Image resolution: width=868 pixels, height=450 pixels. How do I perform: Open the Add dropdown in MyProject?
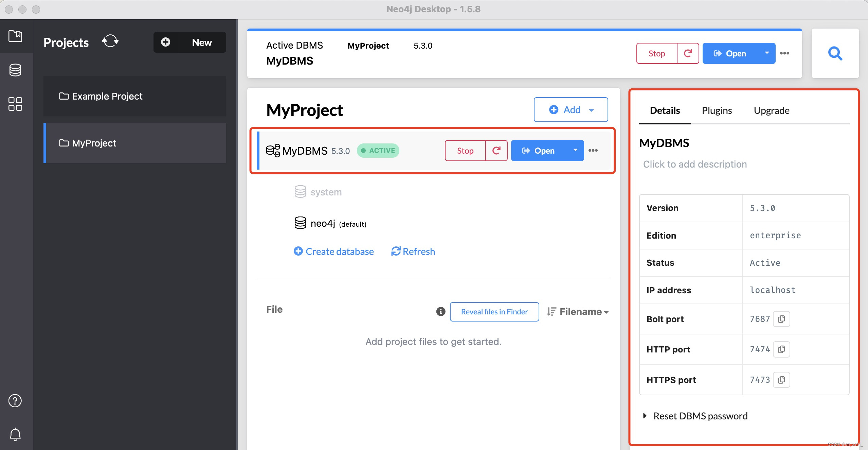pyautogui.click(x=592, y=109)
